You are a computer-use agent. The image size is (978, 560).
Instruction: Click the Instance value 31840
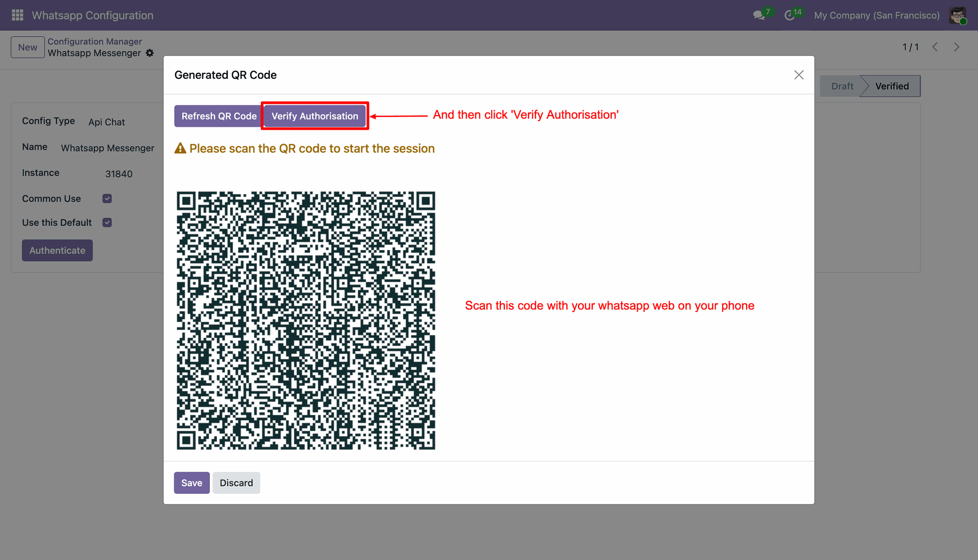(x=119, y=174)
